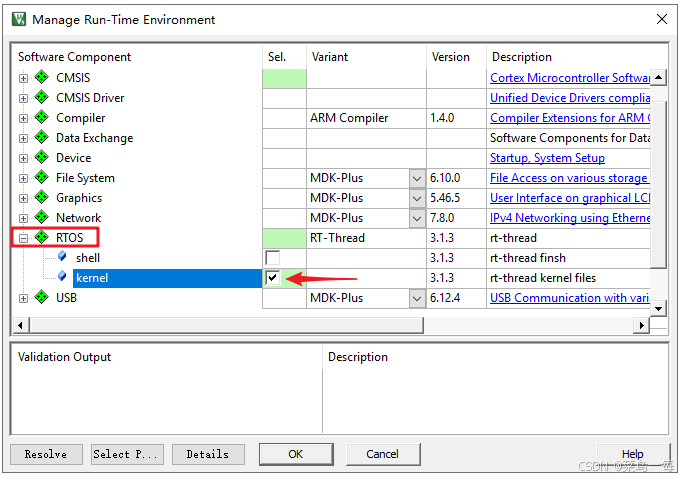Click 'rt-thread kernel files' description

(x=543, y=278)
